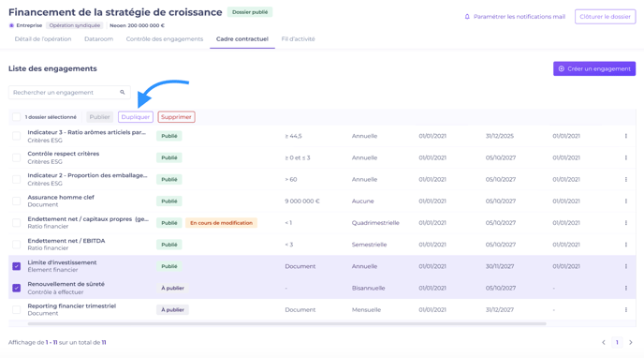Uncheck the Renouvellement de sûreté row's checkbox
Image resolution: width=644 pixels, height=358 pixels.
pos(17,288)
